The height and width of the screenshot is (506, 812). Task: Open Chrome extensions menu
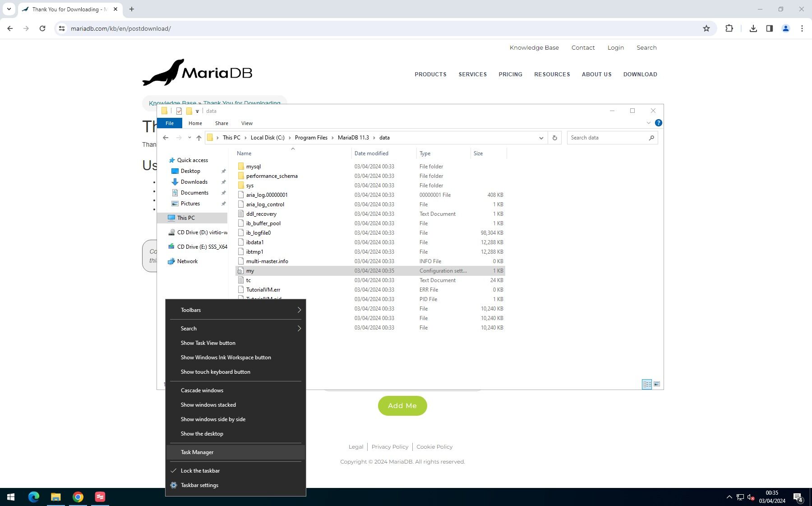click(729, 28)
